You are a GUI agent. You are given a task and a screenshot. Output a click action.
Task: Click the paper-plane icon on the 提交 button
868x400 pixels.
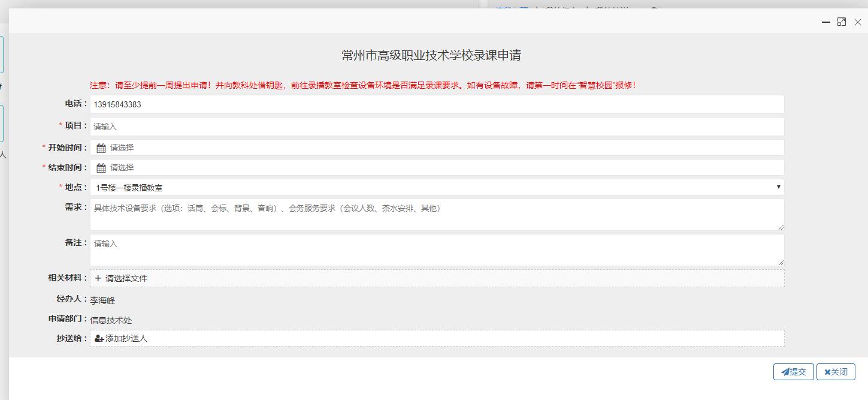click(785, 371)
